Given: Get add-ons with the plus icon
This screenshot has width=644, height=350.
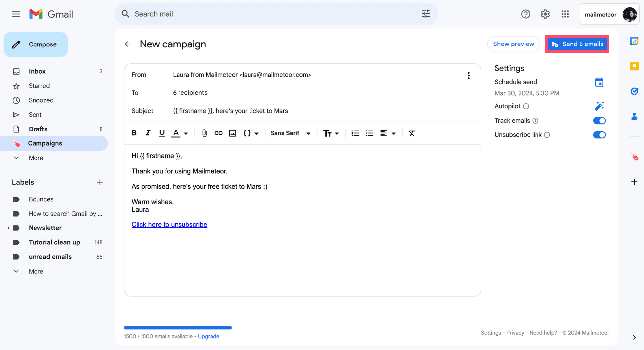Looking at the screenshot, I should coord(634,182).
